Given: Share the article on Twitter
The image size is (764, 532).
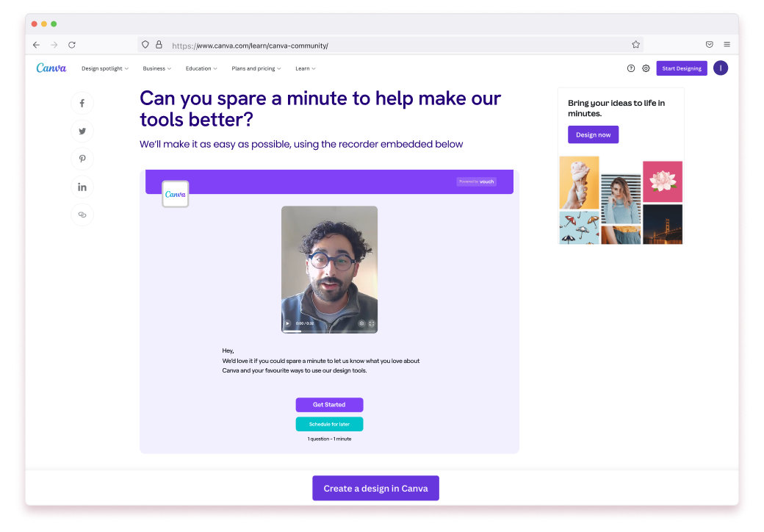Looking at the screenshot, I should click(82, 131).
